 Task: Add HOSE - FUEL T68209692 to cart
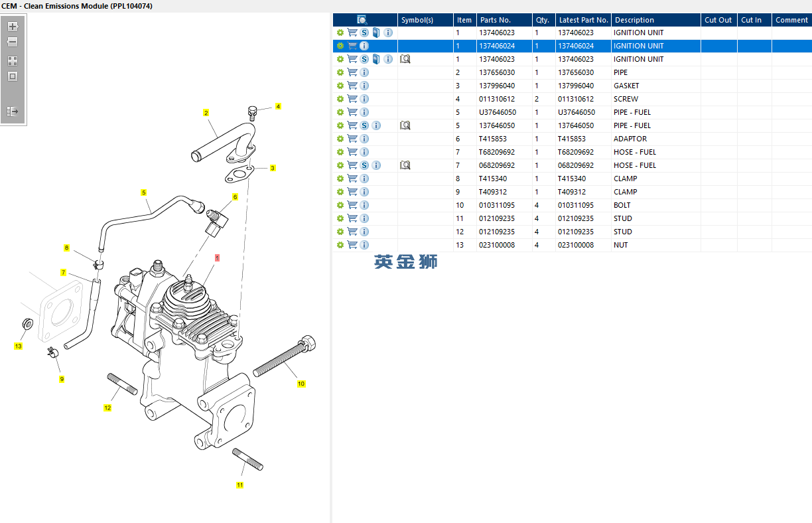352,152
